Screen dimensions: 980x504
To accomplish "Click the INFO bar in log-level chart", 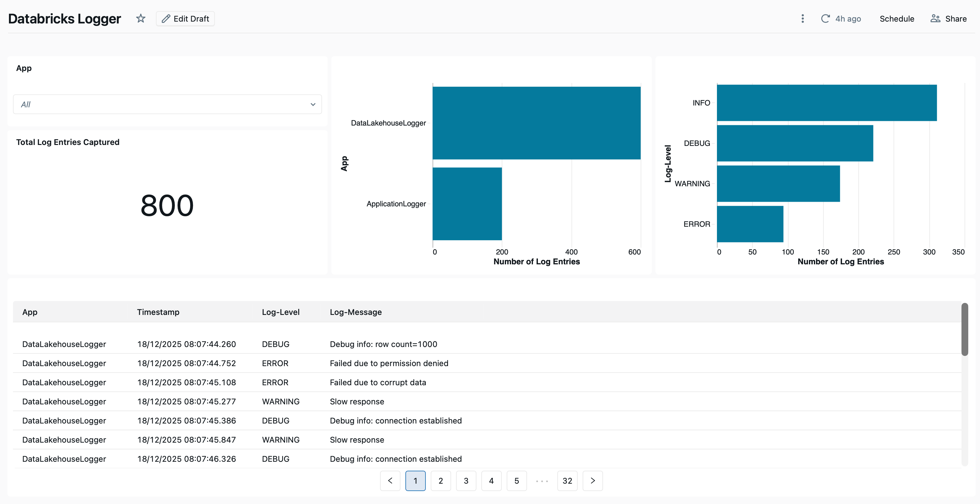I will tap(826, 103).
